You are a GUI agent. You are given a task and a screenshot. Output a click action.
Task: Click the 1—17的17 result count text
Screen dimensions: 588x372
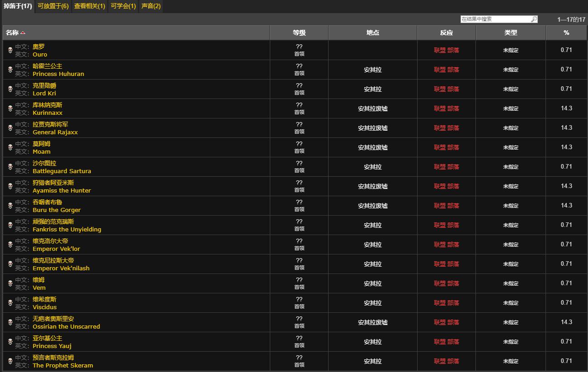(x=571, y=19)
